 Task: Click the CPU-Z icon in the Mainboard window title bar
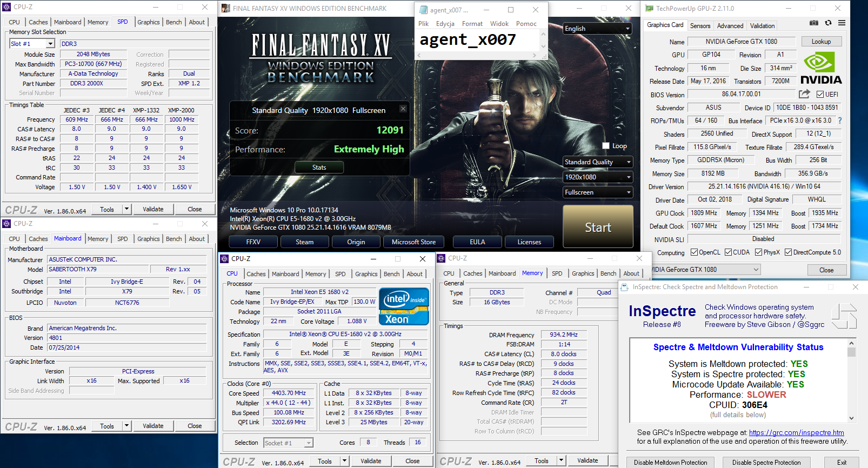pos(6,224)
